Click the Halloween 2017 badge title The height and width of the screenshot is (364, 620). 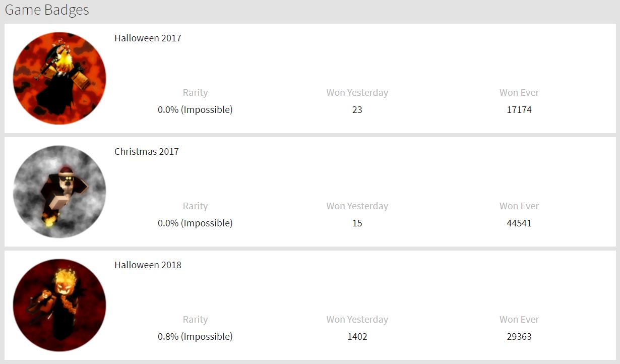click(x=148, y=38)
